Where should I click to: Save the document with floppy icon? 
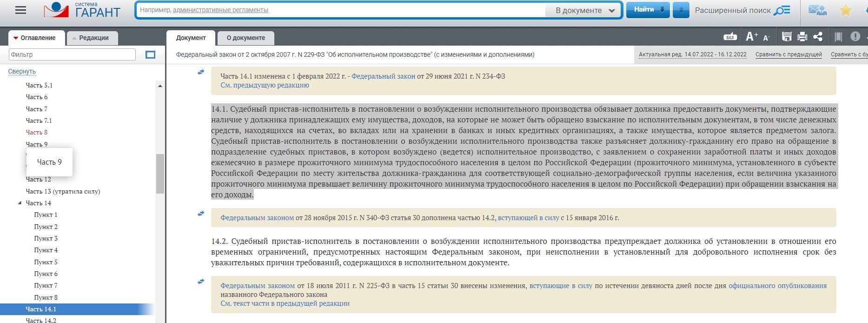coord(787,37)
